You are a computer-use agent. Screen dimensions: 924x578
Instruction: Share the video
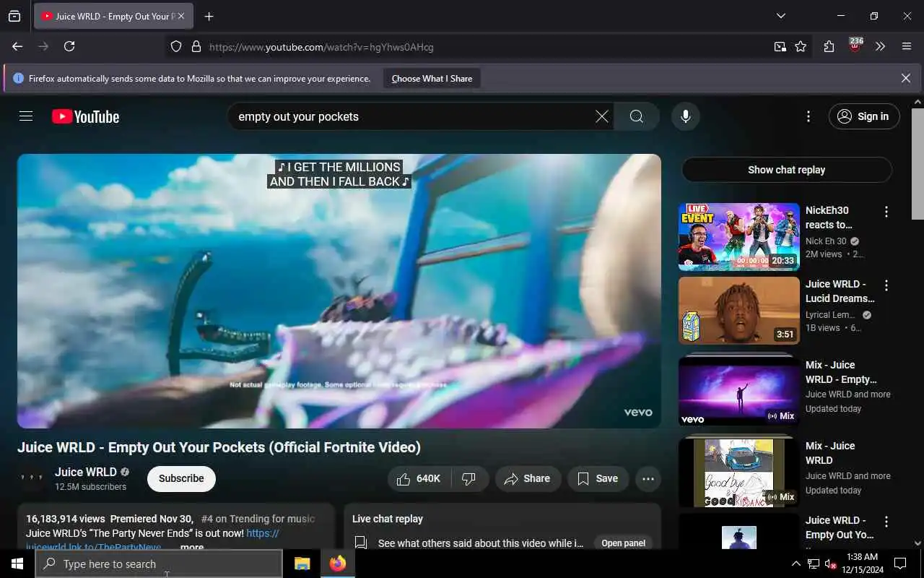528,478
